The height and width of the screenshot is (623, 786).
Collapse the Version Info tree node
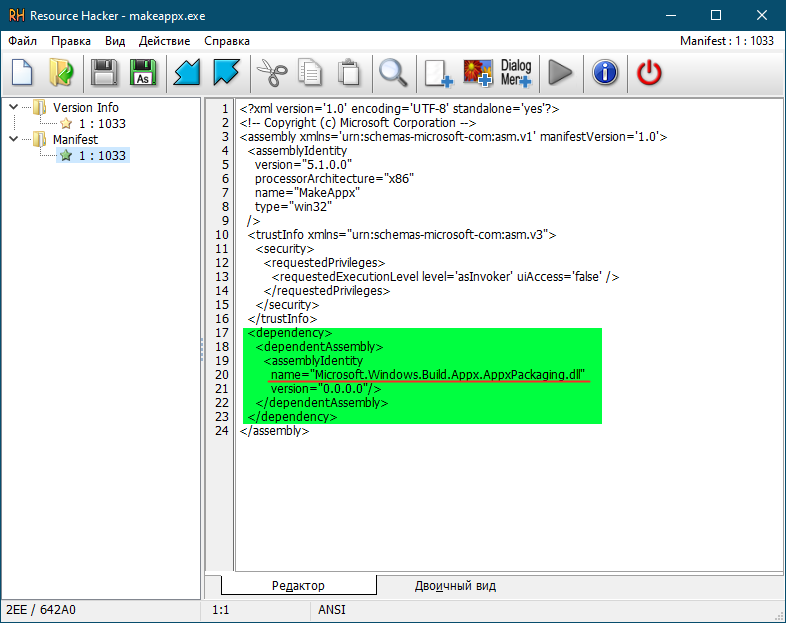[x=14, y=107]
